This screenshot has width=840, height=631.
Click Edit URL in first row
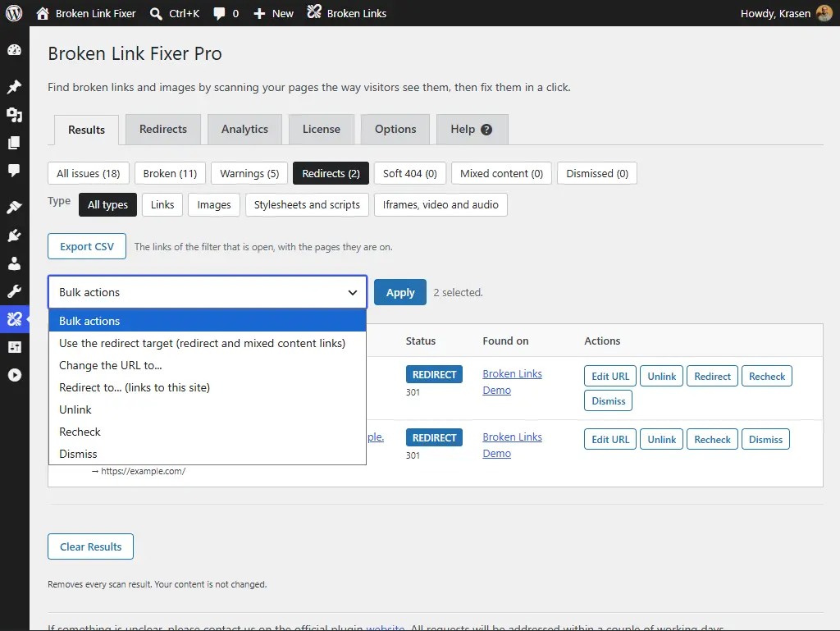(x=610, y=376)
